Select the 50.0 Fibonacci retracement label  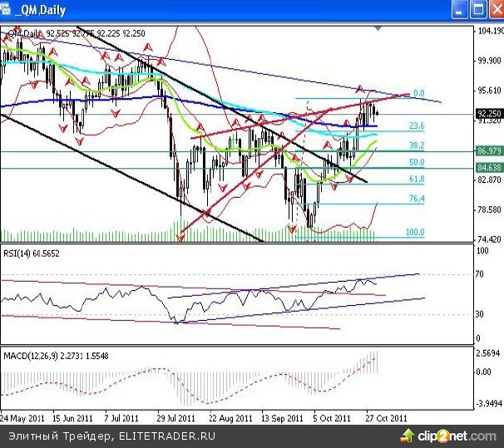418,163
